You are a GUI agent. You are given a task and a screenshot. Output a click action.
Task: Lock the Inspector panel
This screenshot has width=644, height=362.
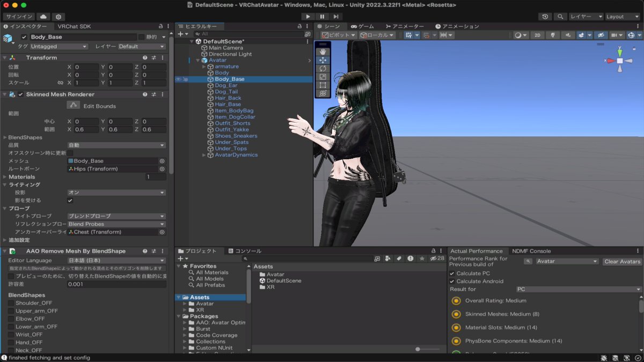click(161, 26)
